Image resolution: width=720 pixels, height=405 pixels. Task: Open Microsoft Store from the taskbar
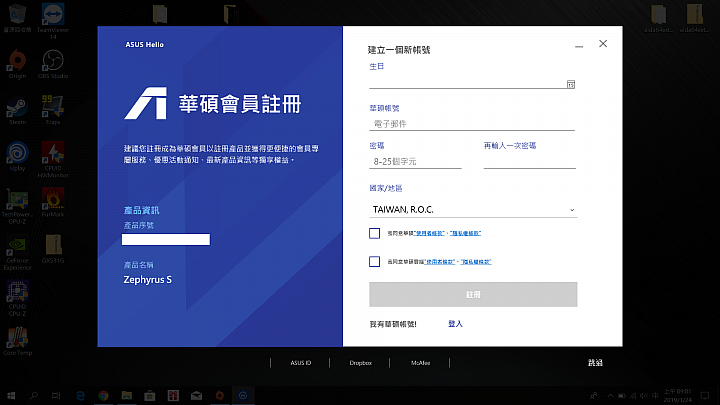(x=150, y=395)
